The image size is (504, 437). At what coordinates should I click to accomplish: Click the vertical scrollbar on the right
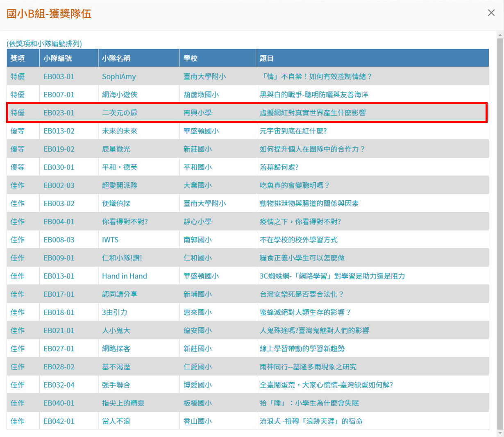499,229
